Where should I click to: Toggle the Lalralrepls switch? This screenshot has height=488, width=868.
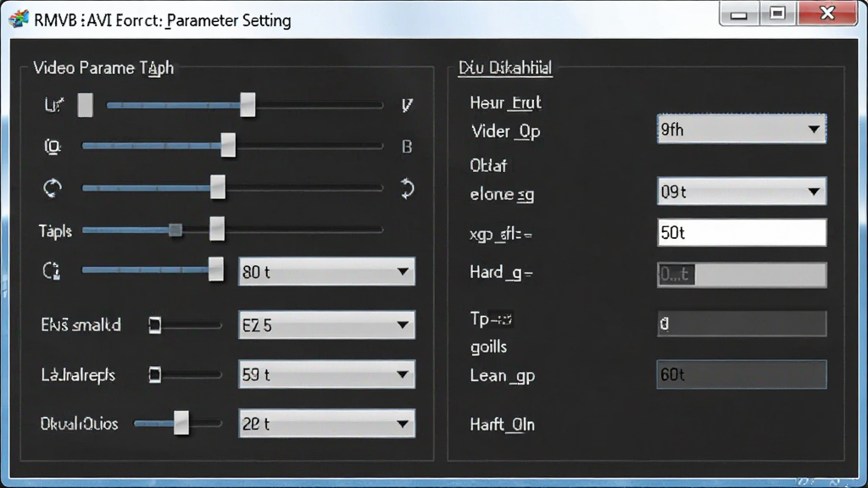[155, 375]
